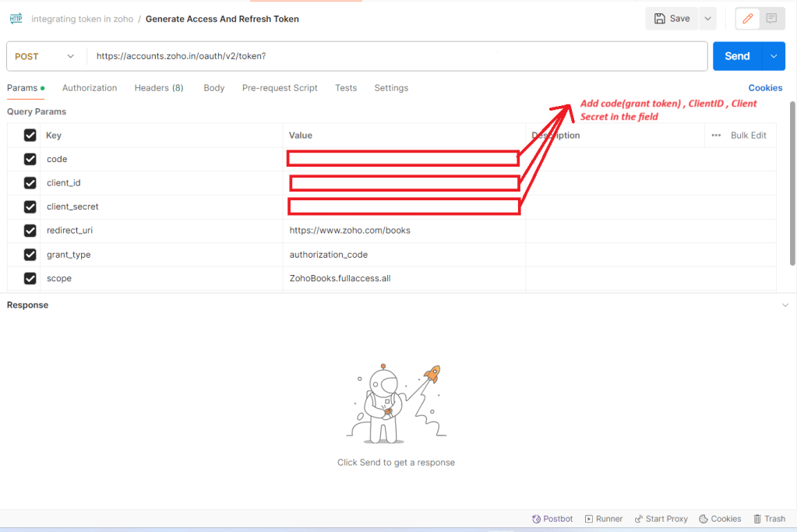Click the pencil edit icon
The image size is (797, 532).
click(x=748, y=19)
